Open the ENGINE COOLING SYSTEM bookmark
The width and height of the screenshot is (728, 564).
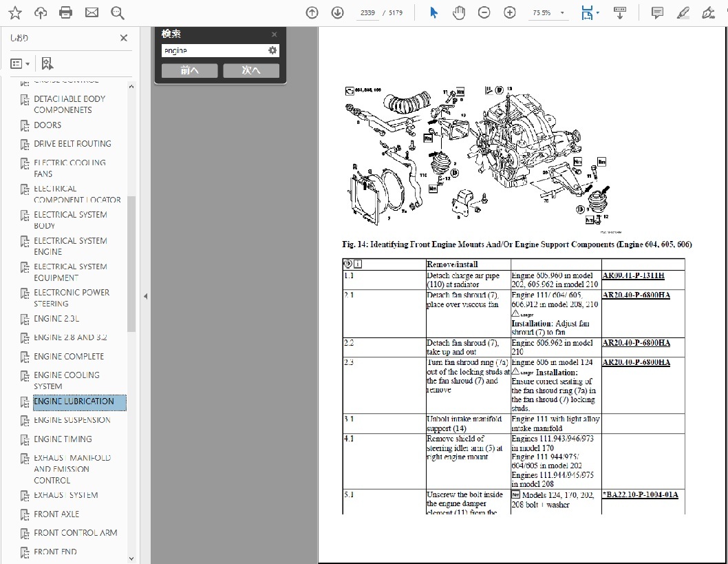pos(66,381)
